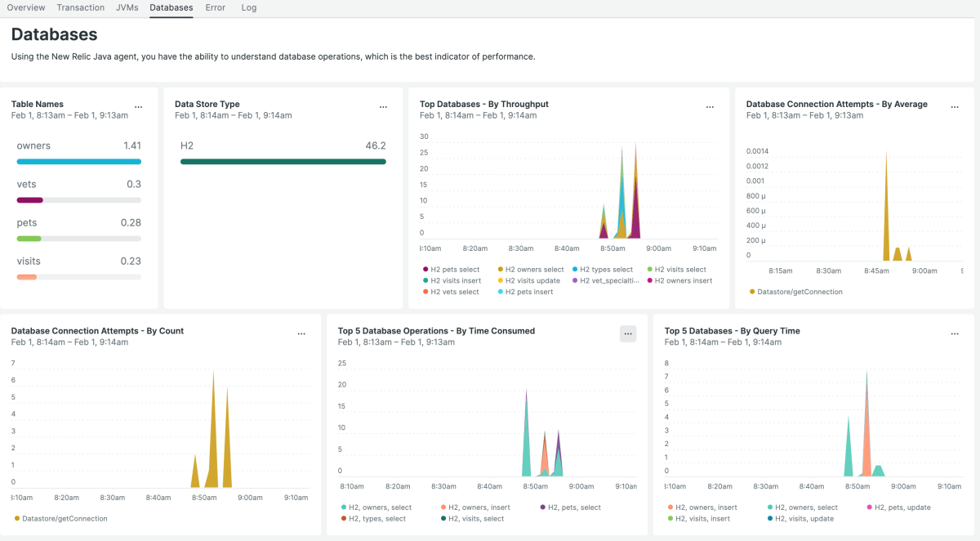This screenshot has height=541, width=980.
Task: Open the Table Names widget options menu
Action: click(x=138, y=107)
